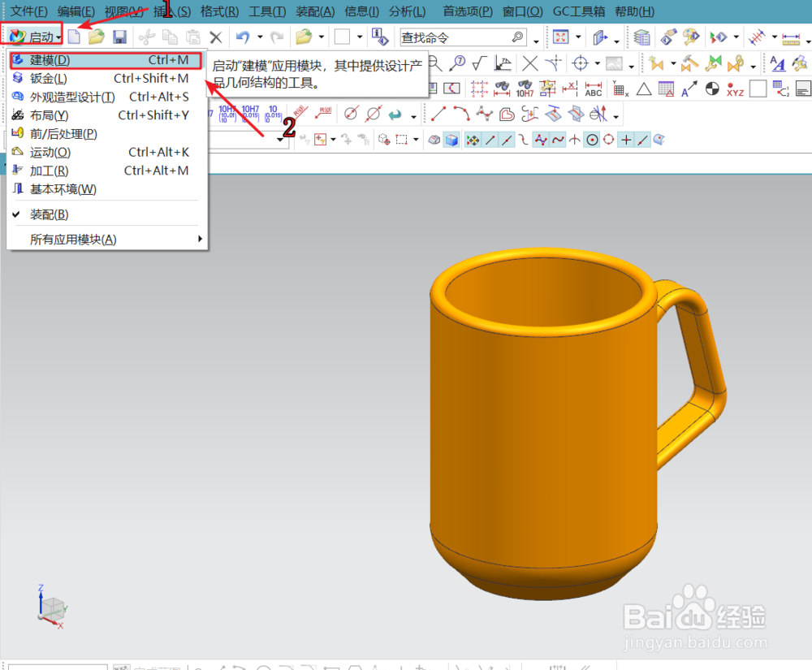Toggle the blue shaded cube selection icon
812x670 pixels.
451,140
